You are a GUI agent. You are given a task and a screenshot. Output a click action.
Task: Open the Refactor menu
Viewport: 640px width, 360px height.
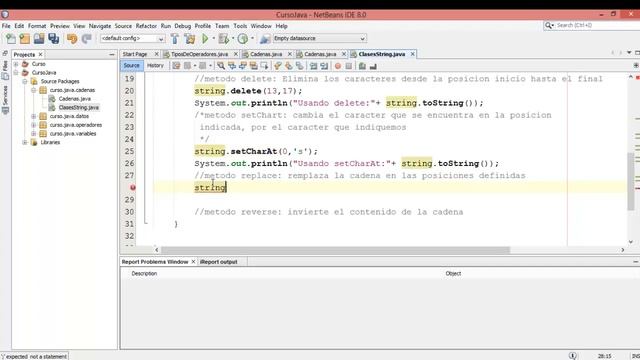[x=146, y=26]
